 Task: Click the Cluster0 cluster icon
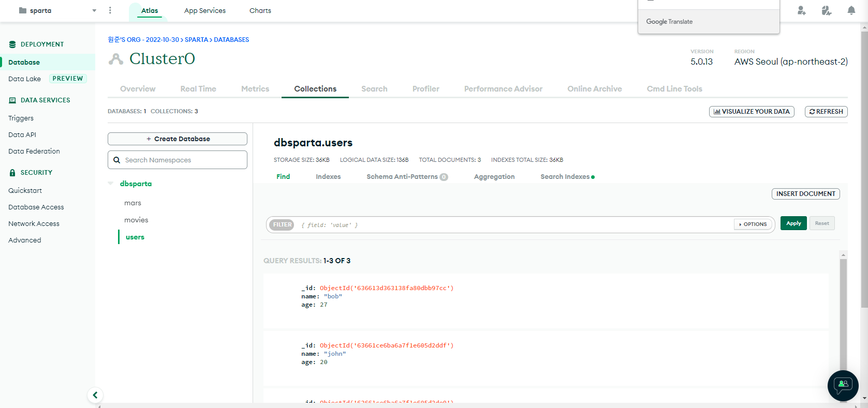[116, 59]
